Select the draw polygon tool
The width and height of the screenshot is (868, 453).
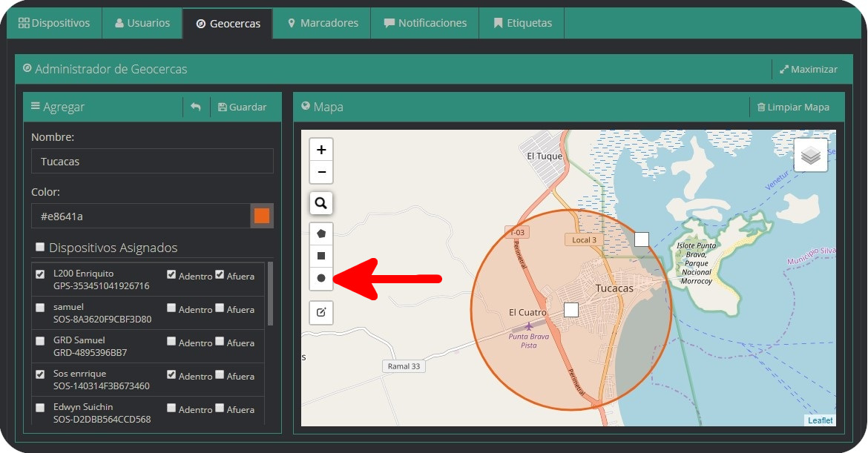coord(321,233)
